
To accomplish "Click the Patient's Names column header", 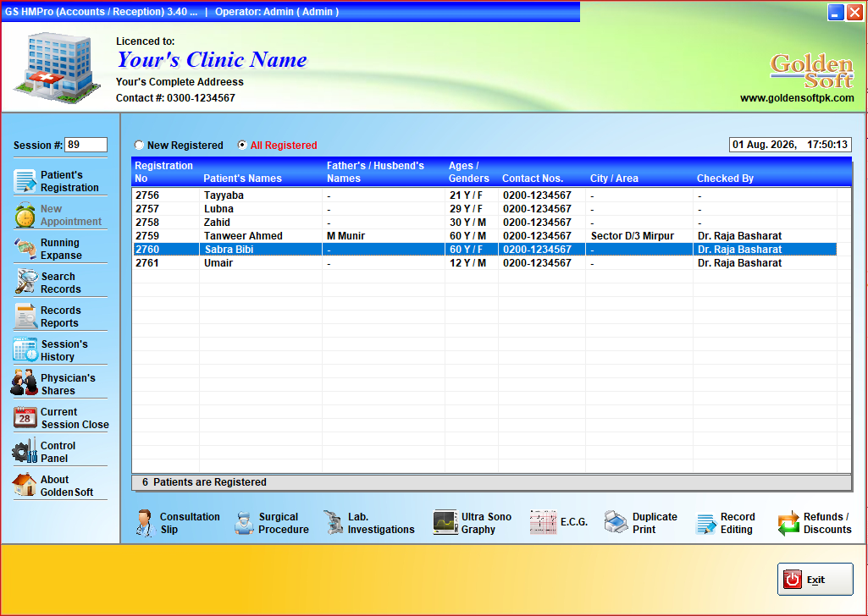I will coord(242,179).
